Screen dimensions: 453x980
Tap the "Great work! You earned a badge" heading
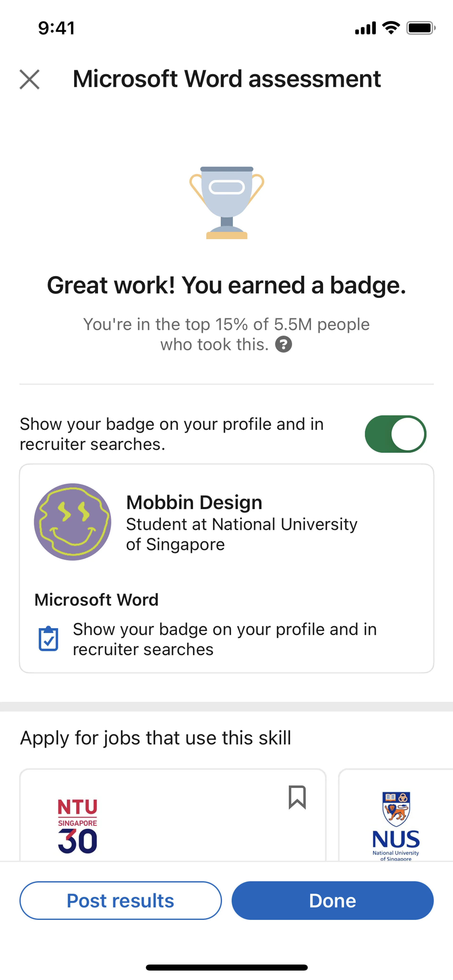coord(226,285)
